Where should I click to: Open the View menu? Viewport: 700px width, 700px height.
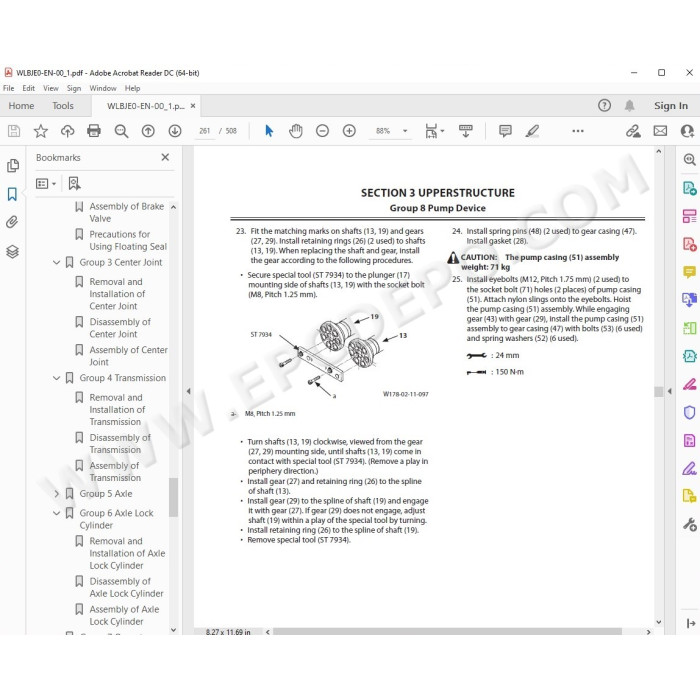point(50,88)
